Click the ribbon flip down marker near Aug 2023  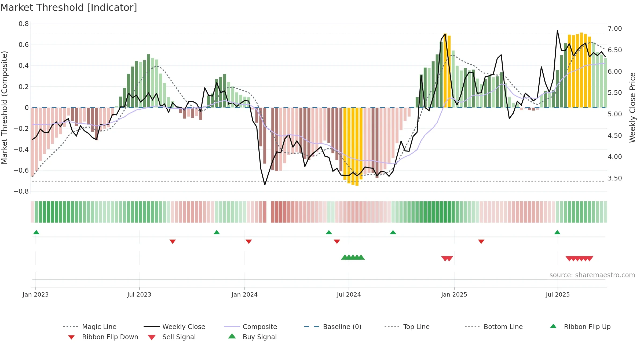173,242
